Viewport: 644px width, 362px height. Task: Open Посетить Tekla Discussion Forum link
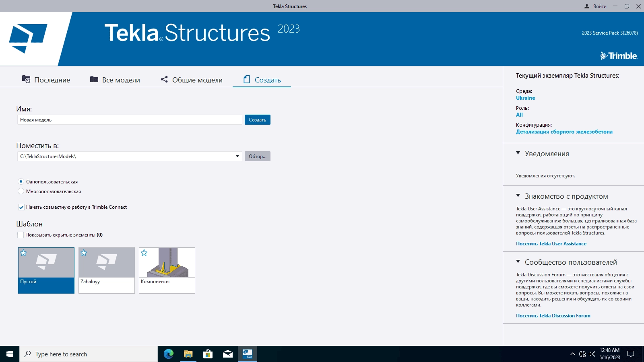click(x=553, y=316)
